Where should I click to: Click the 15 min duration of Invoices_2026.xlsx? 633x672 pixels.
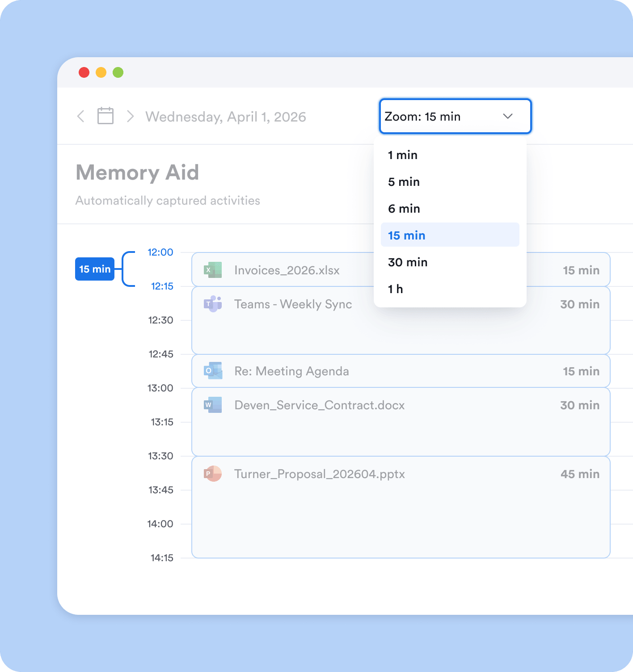coord(581,270)
